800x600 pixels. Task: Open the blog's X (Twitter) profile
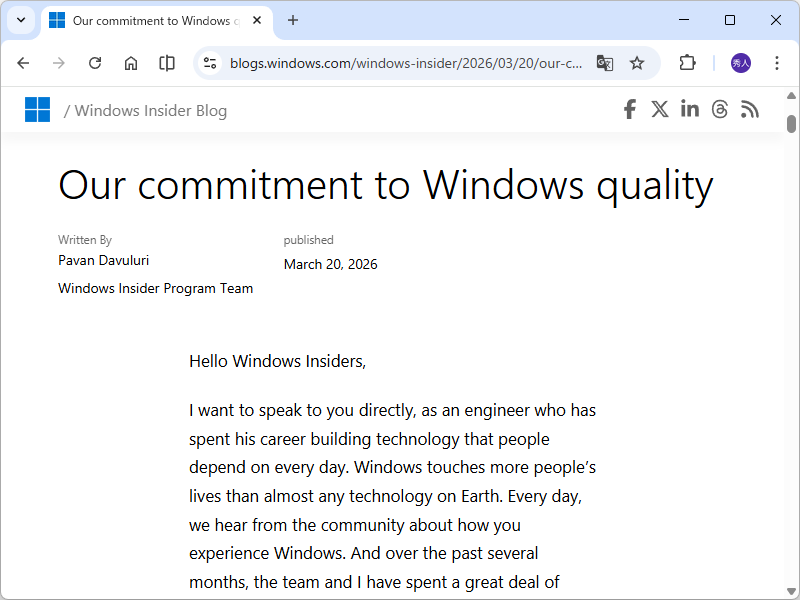[659, 109]
